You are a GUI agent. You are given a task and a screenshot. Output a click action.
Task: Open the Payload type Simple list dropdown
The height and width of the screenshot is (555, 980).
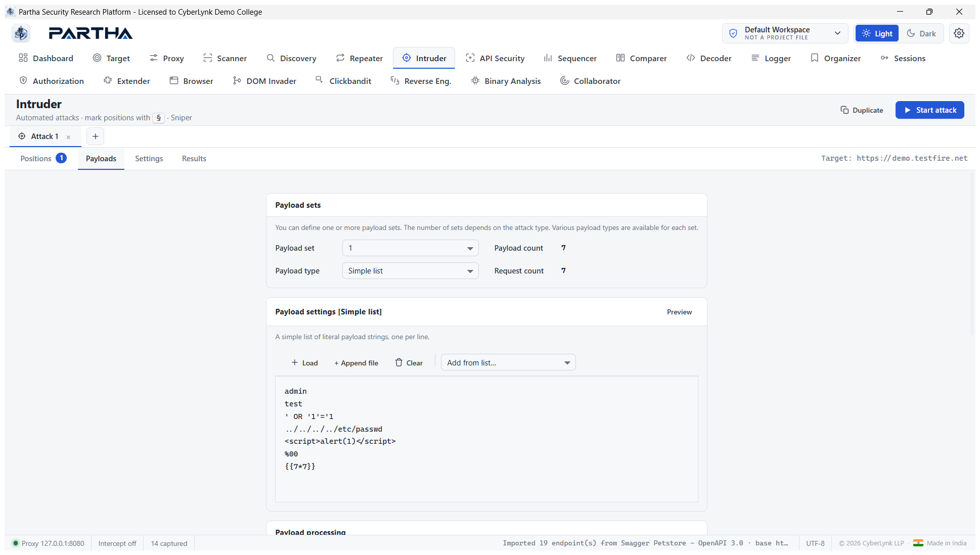click(x=410, y=271)
